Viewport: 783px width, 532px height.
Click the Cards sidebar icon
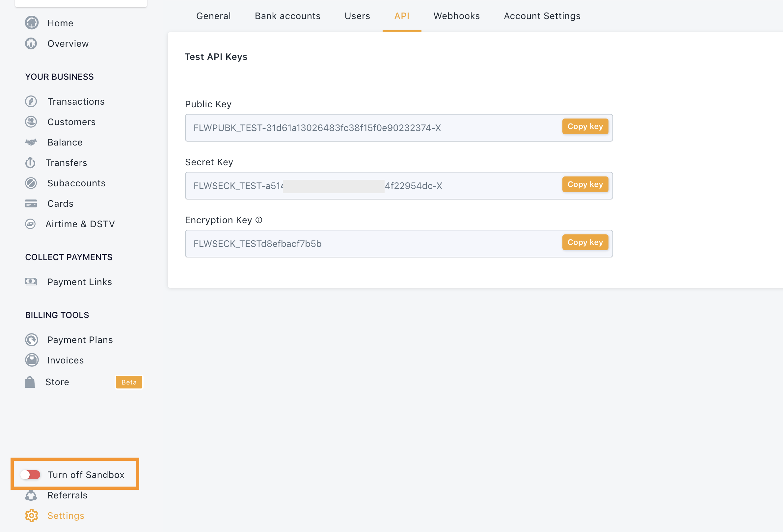[31, 203]
